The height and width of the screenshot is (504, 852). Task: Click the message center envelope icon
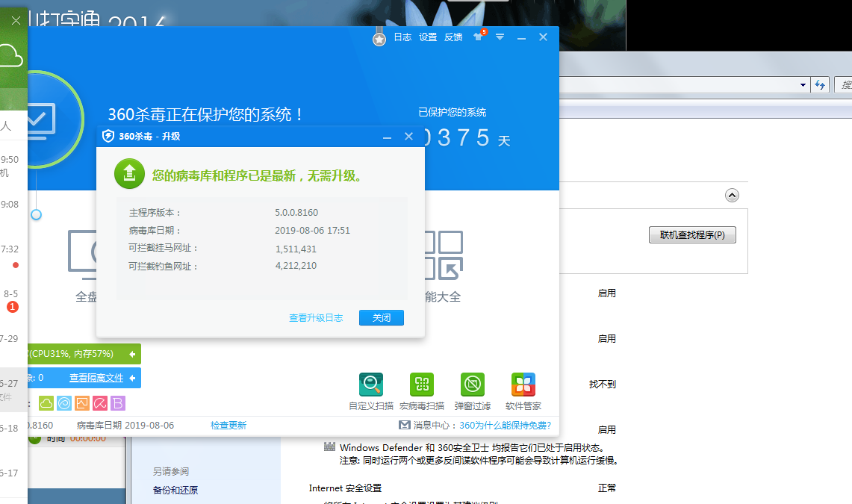[x=404, y=426]
